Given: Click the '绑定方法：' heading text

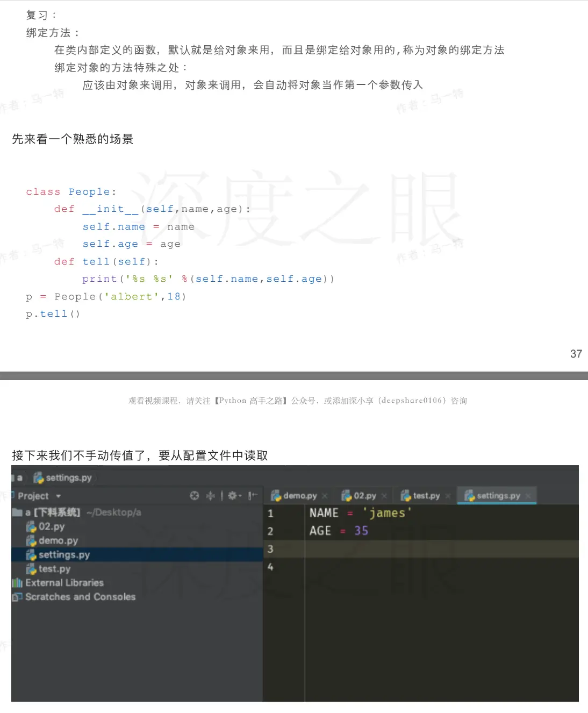Looking at the screenshot, I should pos(53,33).
